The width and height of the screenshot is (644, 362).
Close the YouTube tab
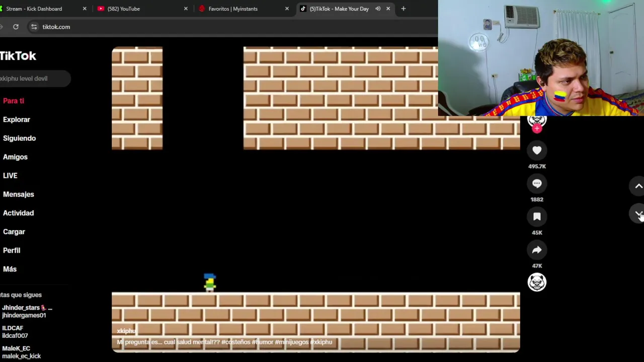(186, 9)
